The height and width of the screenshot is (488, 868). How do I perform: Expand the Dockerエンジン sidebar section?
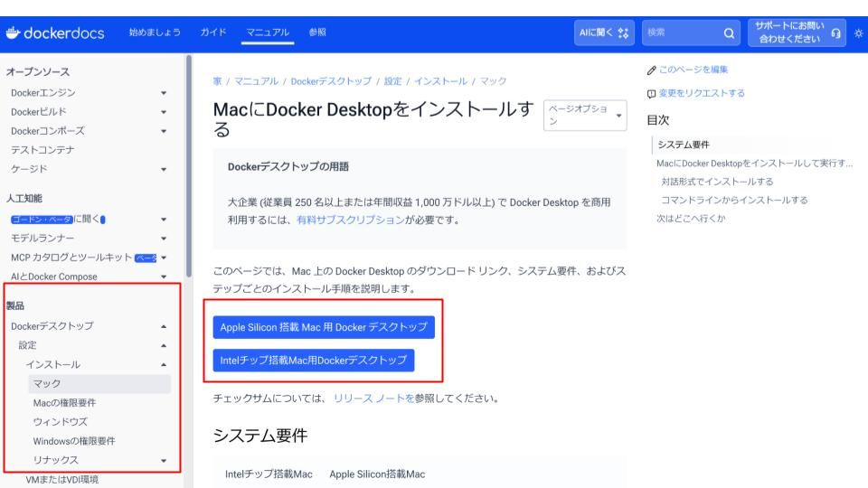tap(164, 93)
